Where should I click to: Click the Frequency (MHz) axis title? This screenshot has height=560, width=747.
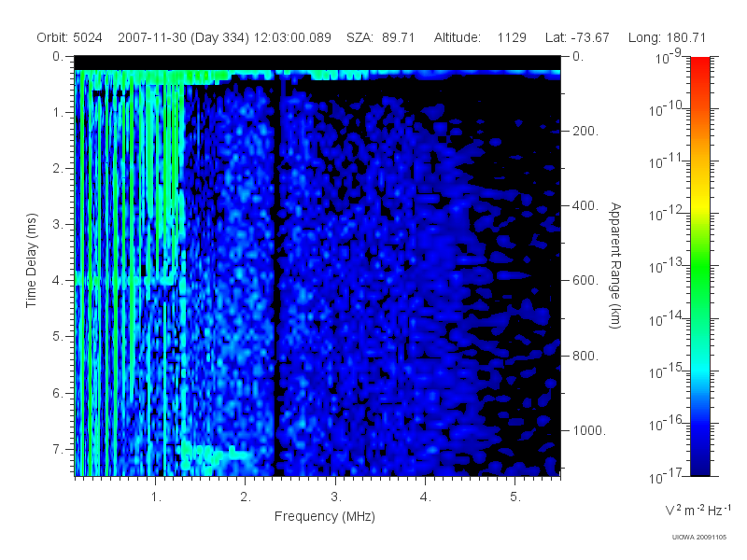tap(324, 517)
